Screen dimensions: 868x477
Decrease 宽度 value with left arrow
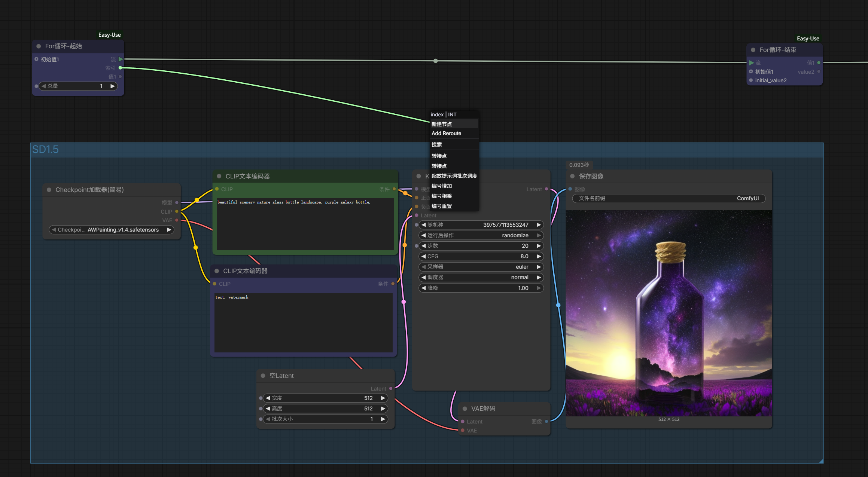[268, 398]
